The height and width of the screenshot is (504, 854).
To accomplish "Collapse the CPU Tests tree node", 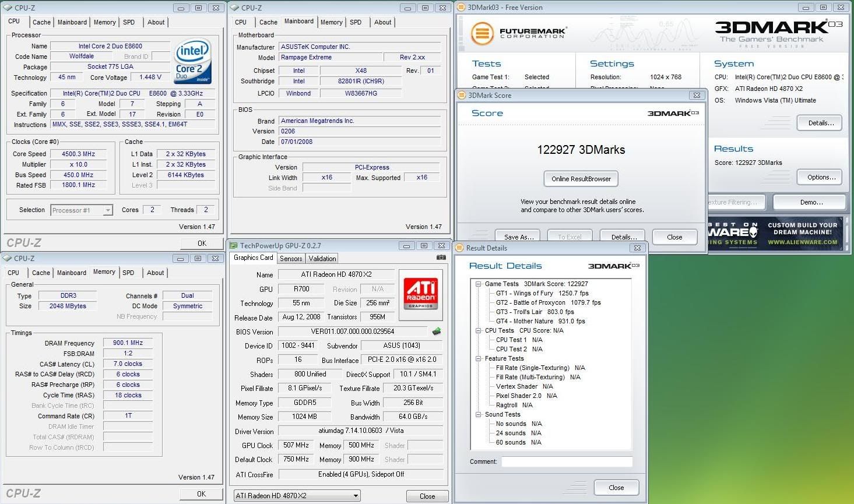I will pyautogui.click(x=478, y=331).
